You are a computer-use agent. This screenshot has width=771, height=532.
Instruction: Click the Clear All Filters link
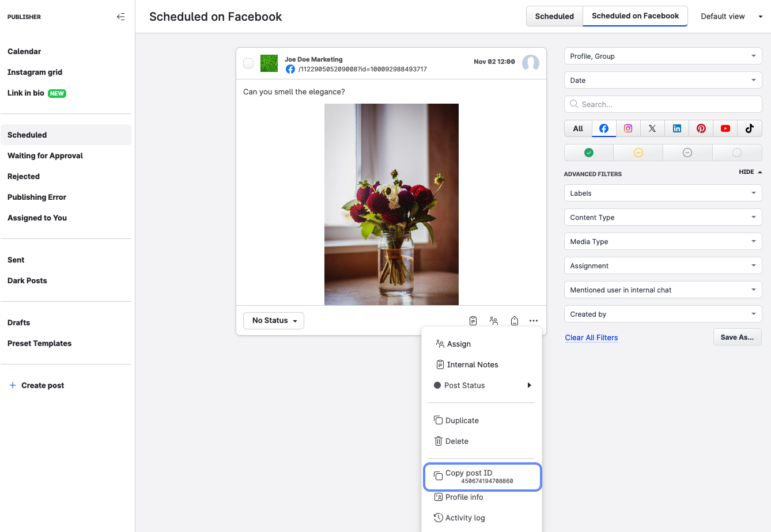pyautogui.click(x=591, y=338)
